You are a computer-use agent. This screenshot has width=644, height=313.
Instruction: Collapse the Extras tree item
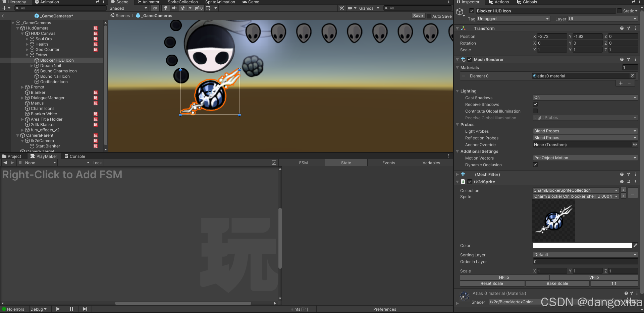(27, 55)
